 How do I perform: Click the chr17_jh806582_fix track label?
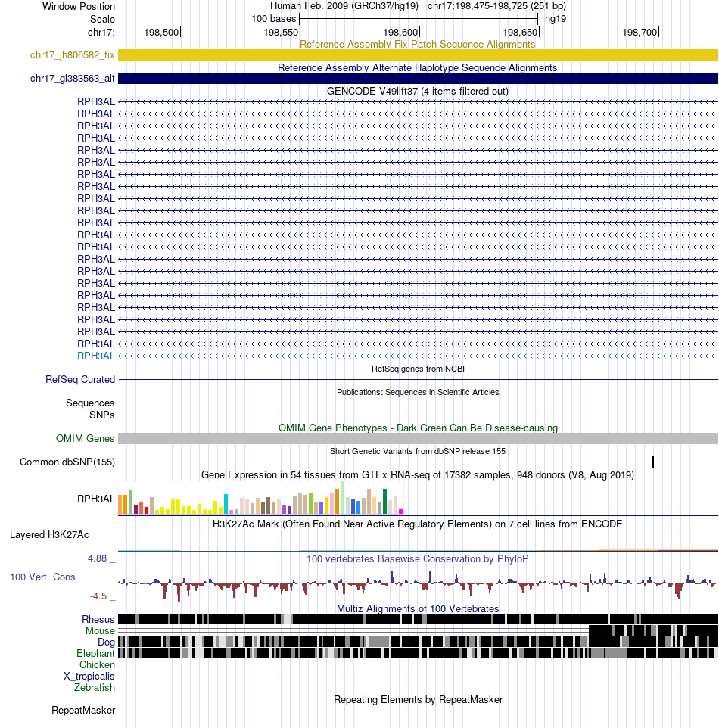click(72, 54)
